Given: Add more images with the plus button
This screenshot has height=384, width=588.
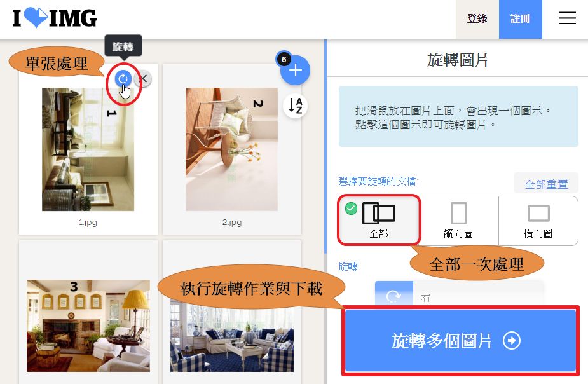Looking at the screenshot, I should 296,70.
